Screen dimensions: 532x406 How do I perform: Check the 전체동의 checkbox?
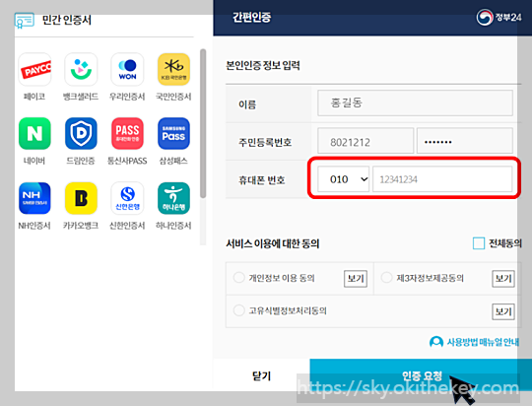(479, 243)
